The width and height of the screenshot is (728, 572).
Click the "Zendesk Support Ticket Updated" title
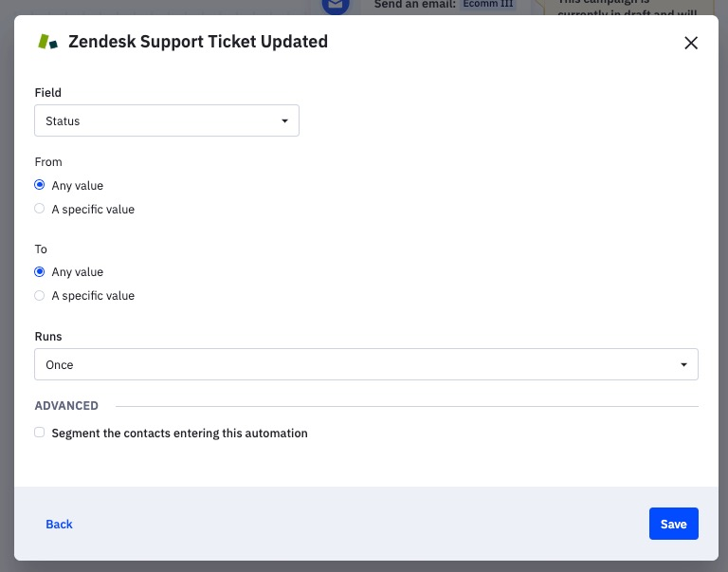(198, 42)
